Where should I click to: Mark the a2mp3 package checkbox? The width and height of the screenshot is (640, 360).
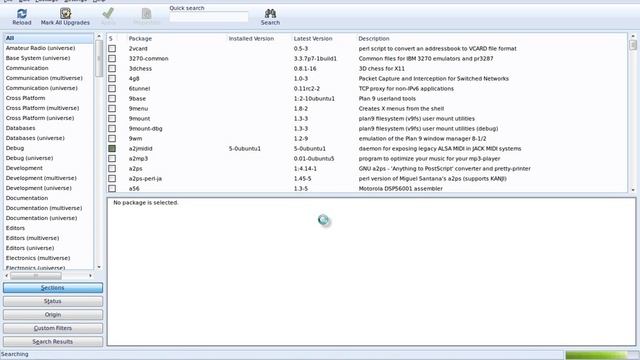(112, 158)
